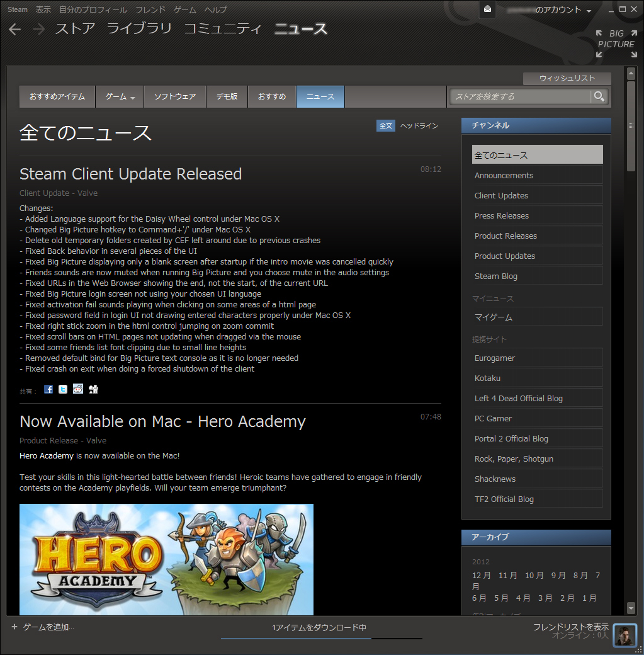Open the ウィッシュリスト button
644x655 pixels.
tap(567, 78)
